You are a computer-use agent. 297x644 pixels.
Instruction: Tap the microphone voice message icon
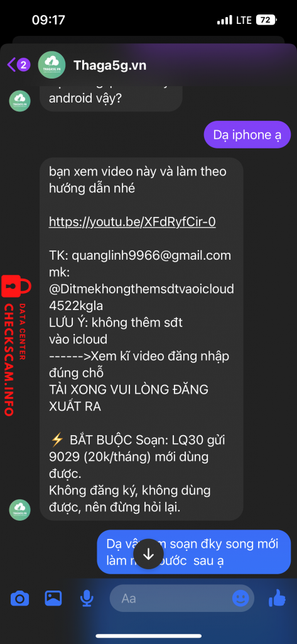(87, 599)
